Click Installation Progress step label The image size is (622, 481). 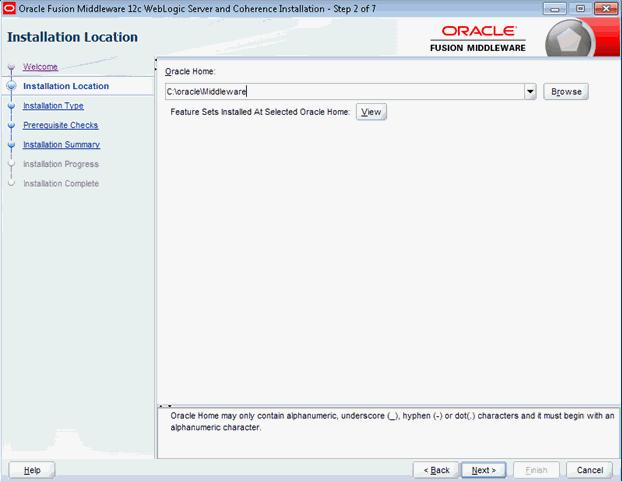[61, 164]
